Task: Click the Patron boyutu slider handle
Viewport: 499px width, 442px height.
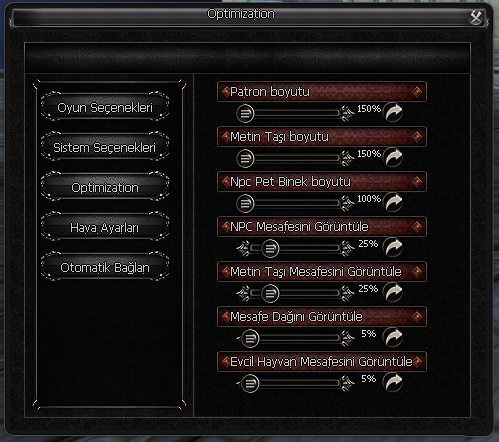Action: (245, 114)
